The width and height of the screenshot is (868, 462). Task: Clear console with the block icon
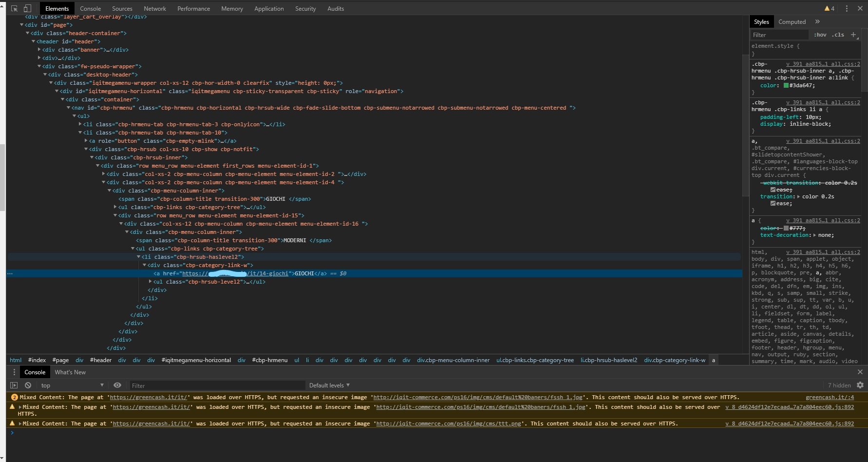tap(28, 385)
